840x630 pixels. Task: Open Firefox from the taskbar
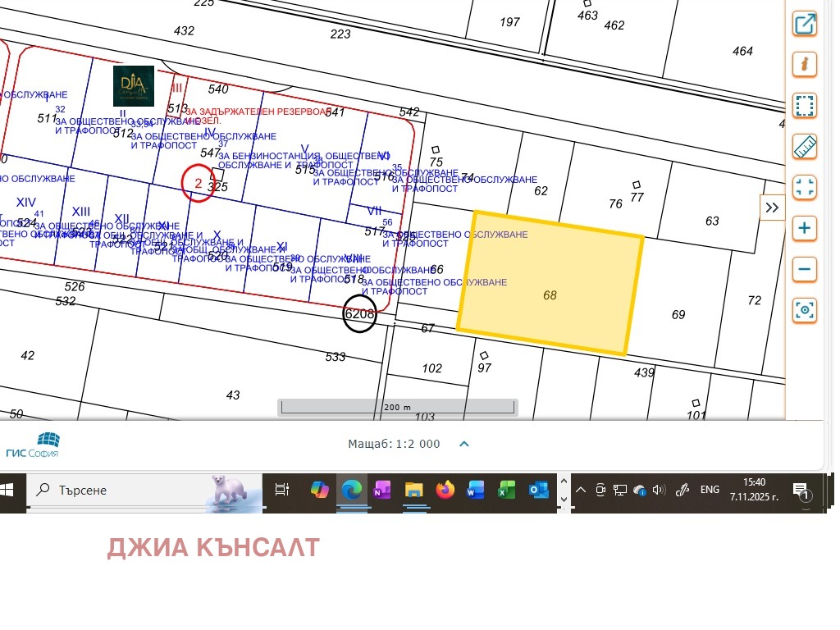[445, 490]
